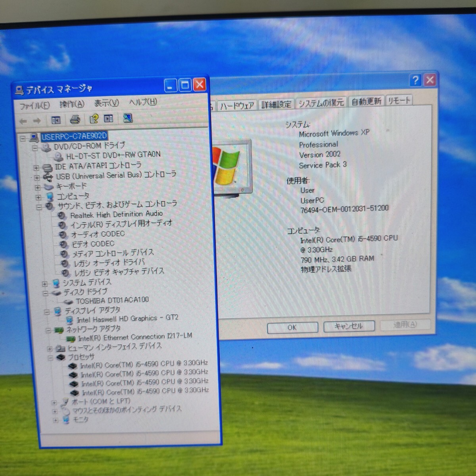This screenshot has height=476, width=476.
Task: Select the レガシ ビデオ キャプチャ デバイス row
Action: (x=119, y=272)
